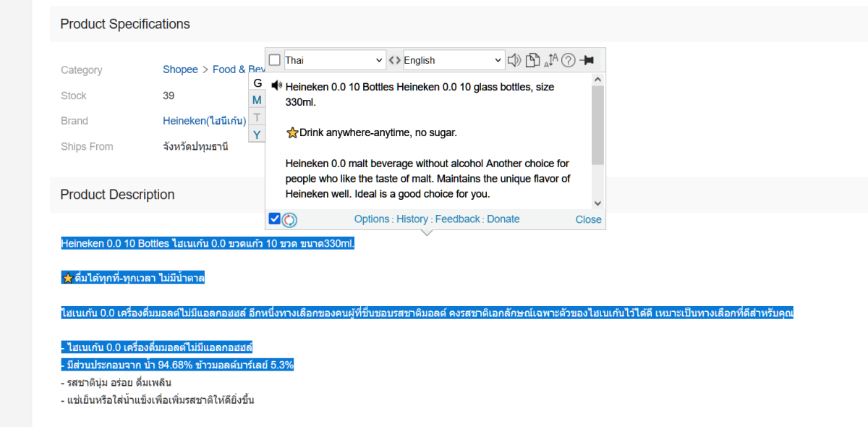The height and width of the screenshot is (427, 868).
Task: Click the circular translator logo icon
Action: [x=290, y=219]
